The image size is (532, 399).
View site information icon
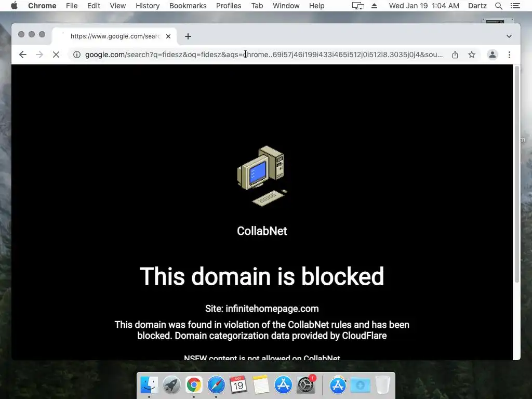(77, 55)
